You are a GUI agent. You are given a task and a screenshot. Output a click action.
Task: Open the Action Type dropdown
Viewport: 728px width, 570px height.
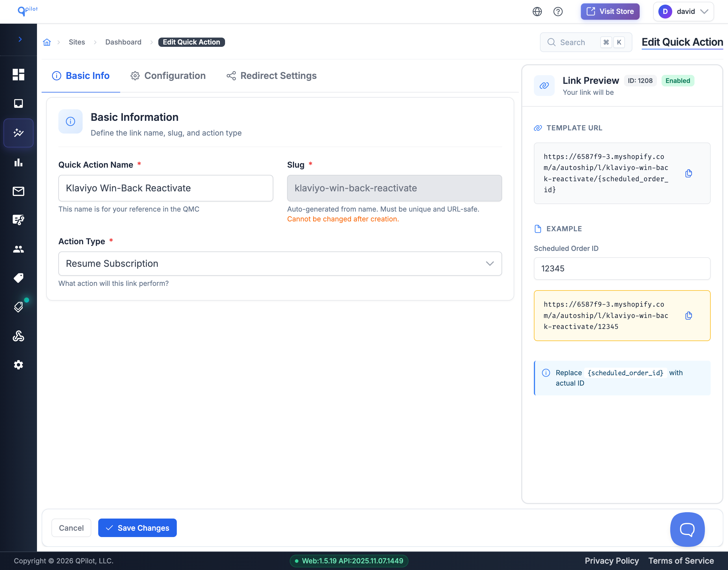(280, 264)
